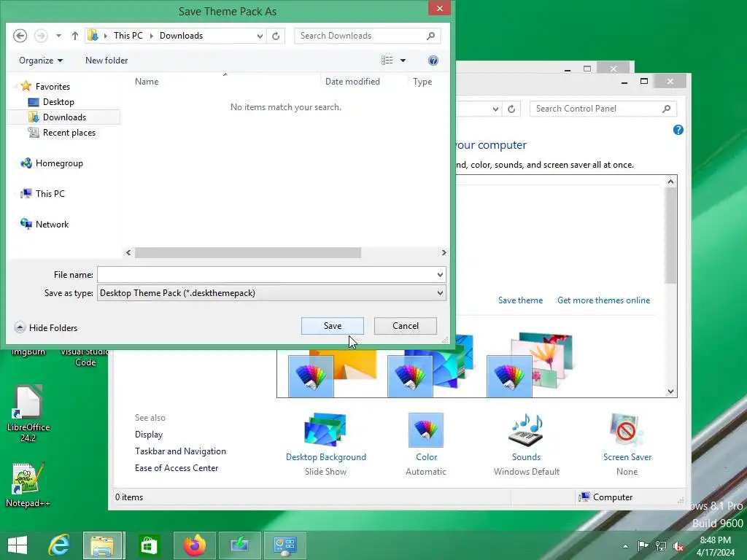The image size is (747, 560).
Task: Click the Search Control Panel magnifier
Action: tap(667, 109)
